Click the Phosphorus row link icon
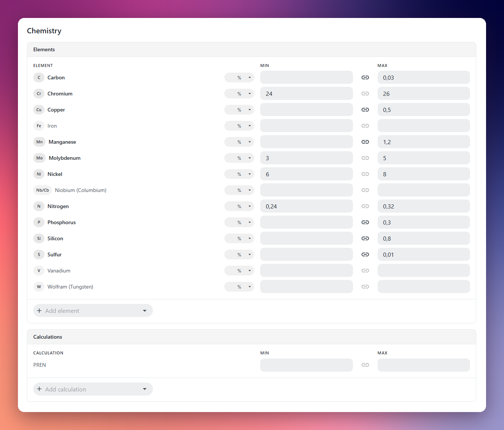 [365, 222]
